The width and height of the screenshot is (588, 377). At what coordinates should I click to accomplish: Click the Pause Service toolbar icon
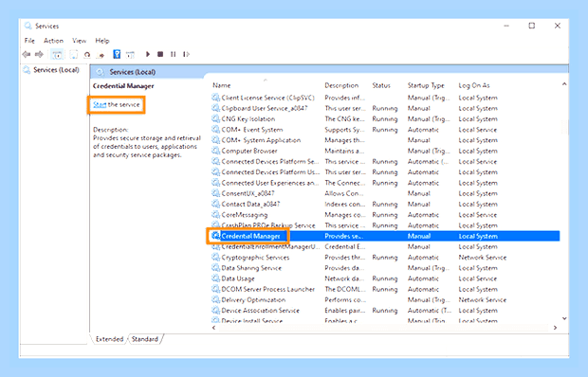click(173, 54)
